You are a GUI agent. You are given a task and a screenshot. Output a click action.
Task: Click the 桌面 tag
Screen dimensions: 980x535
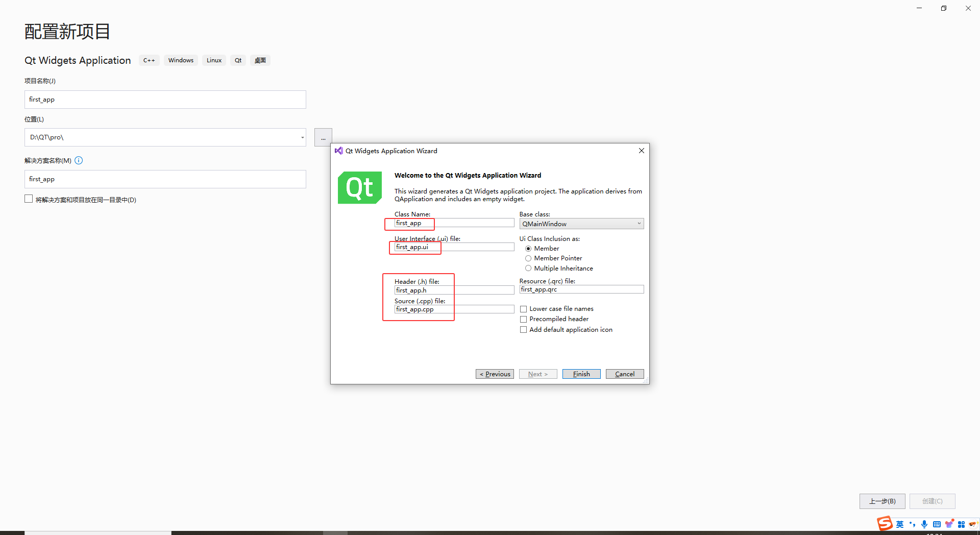coord(260,60)
